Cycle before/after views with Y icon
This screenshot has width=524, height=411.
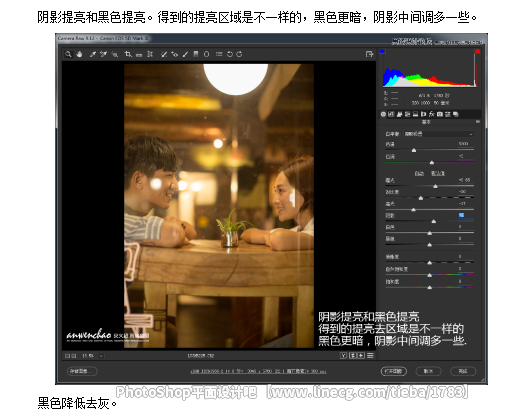click(343, 356)
